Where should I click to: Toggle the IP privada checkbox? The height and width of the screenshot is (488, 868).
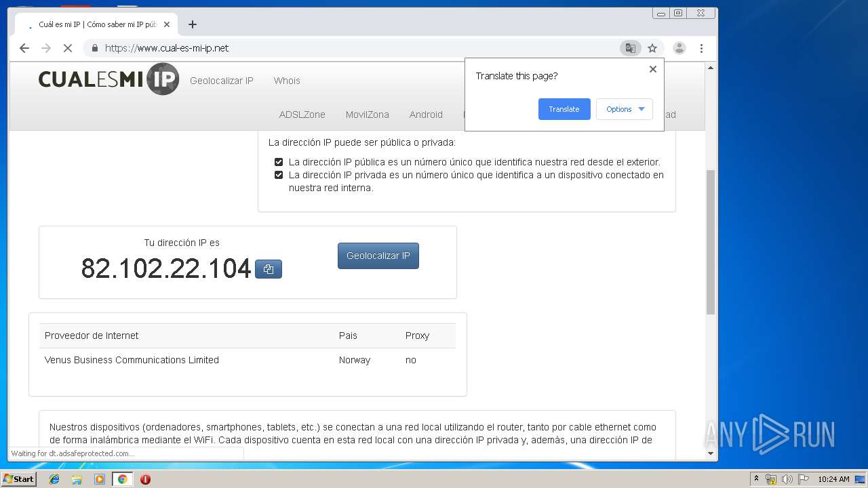(x=279, y=175)
